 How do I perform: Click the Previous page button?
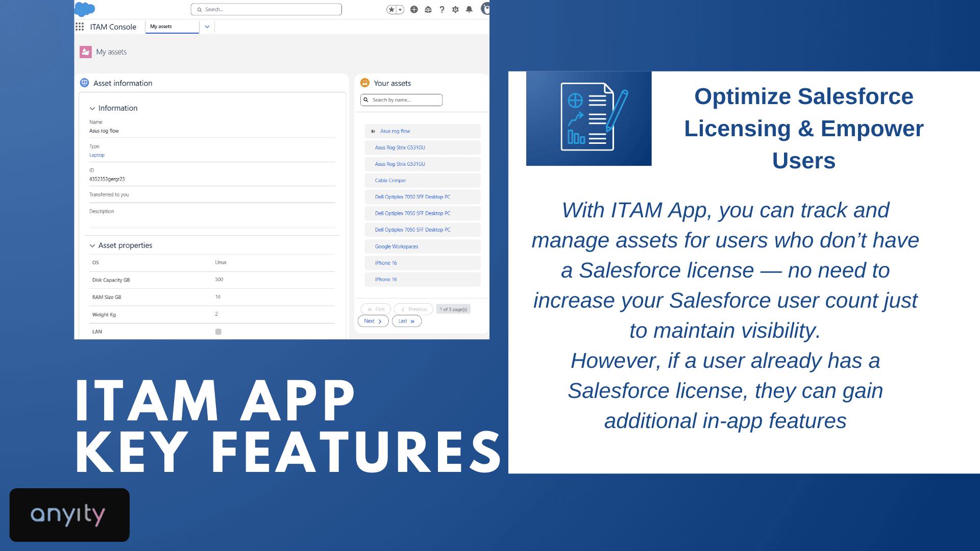pos(413,309)
